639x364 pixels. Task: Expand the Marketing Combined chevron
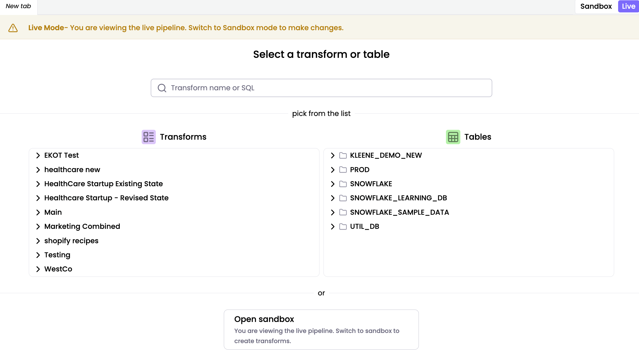point(38,227)
